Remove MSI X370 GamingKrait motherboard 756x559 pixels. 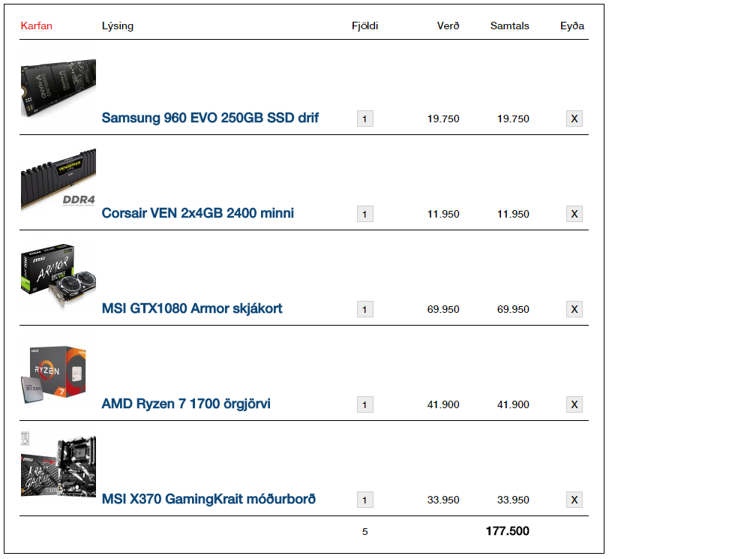pos(574,500)
